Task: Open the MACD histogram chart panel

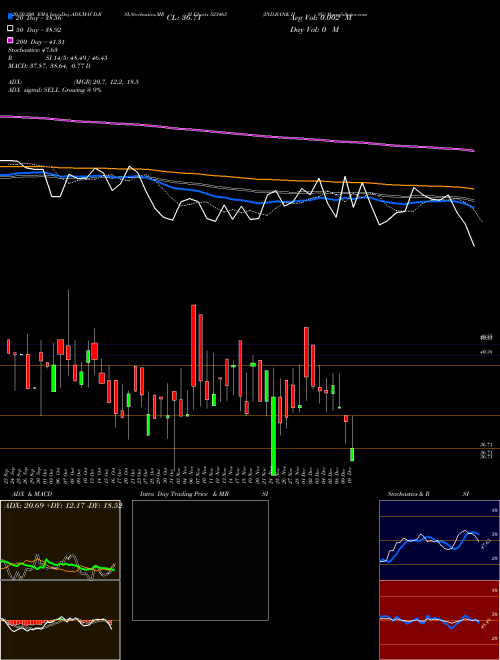Action: (x=60, y=620)
